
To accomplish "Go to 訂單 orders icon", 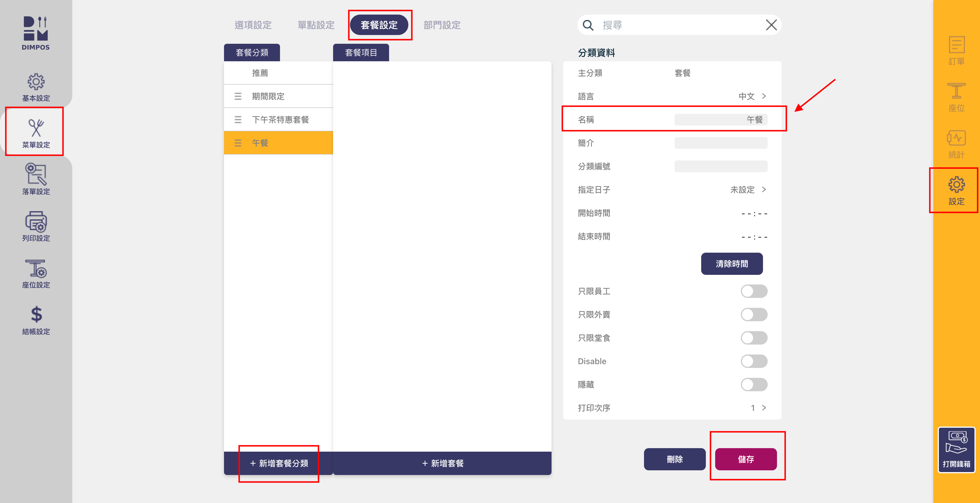I will 956,45.
